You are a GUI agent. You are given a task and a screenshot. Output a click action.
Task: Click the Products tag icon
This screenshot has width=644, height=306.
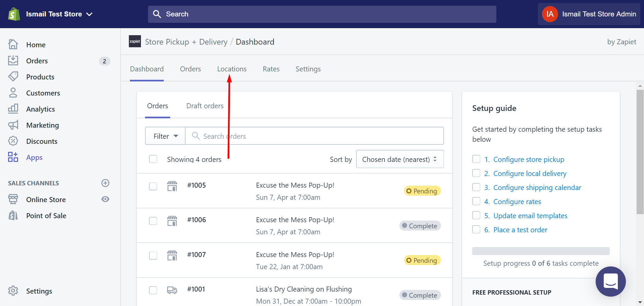point(13,76)
